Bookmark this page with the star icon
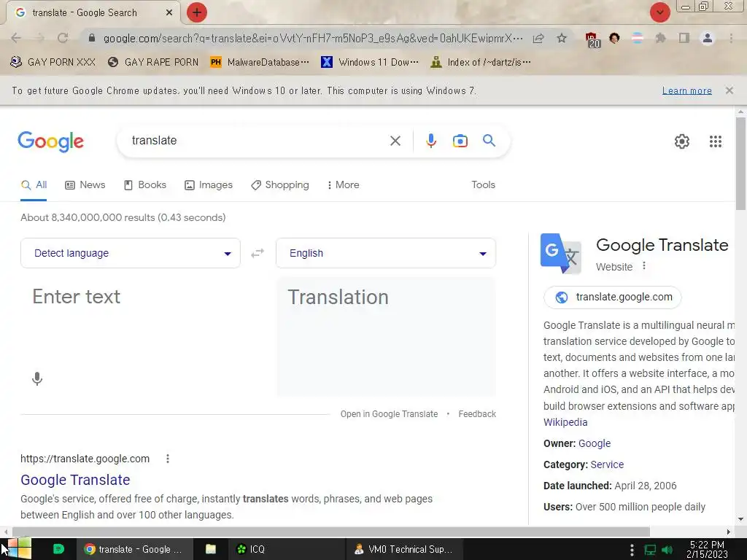The image size is (747, 560). [562, 38]
